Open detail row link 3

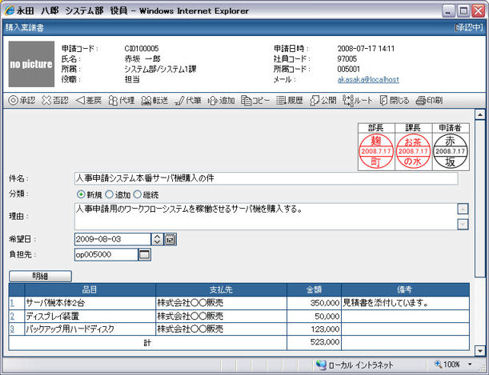12,329
